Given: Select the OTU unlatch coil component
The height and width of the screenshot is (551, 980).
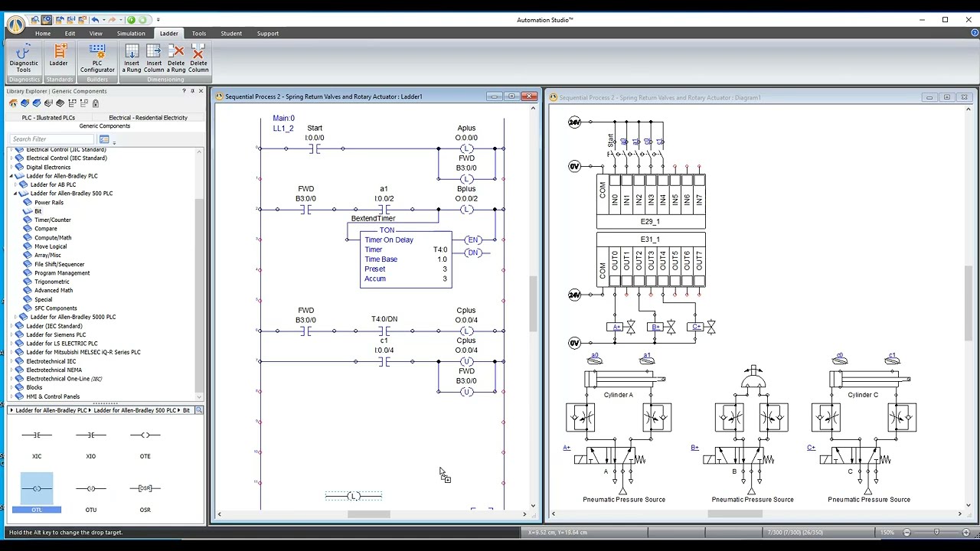Looking at the screenshot, I should coord(91,496).
